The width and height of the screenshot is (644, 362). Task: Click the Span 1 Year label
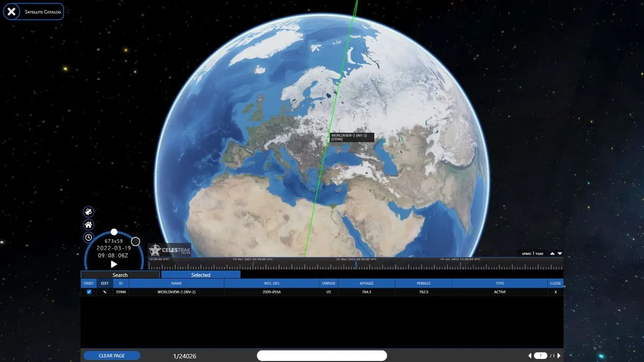(x=532, y=254)
